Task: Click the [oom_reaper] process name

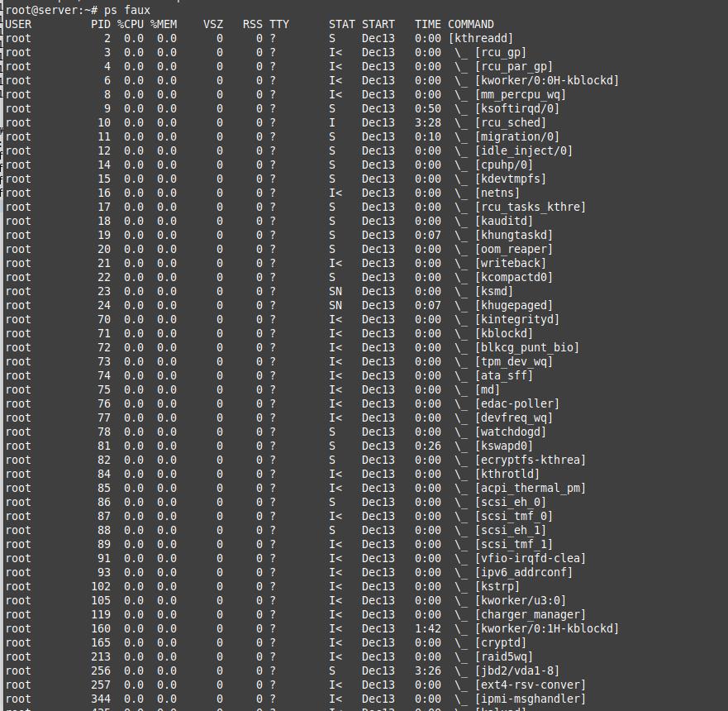Action: pos(513,249)
